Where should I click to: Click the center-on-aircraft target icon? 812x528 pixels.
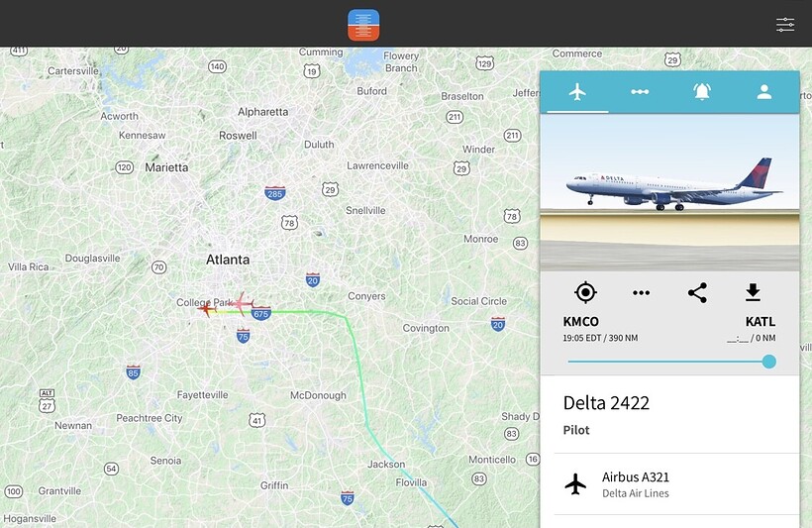[585, 293]
